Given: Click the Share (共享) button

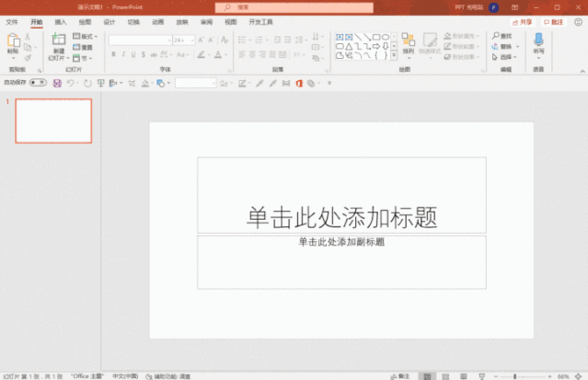Looking at the screenshot, I should (x=522, y=22).
